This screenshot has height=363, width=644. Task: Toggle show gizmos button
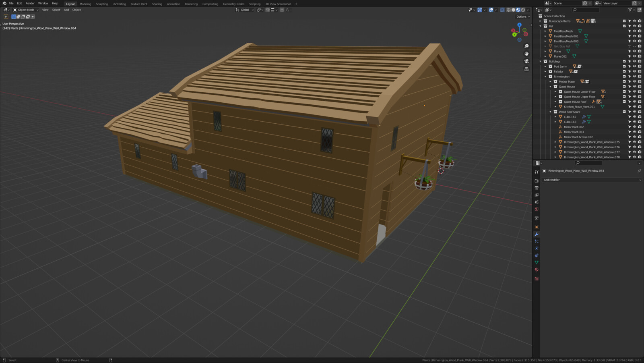[x=480, y=10]
